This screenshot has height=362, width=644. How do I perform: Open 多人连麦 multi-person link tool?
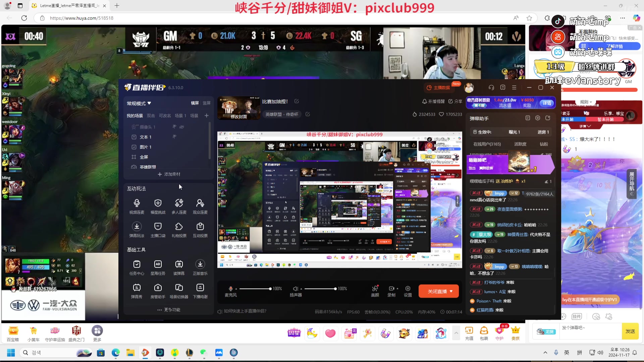[x=179, y=206]
